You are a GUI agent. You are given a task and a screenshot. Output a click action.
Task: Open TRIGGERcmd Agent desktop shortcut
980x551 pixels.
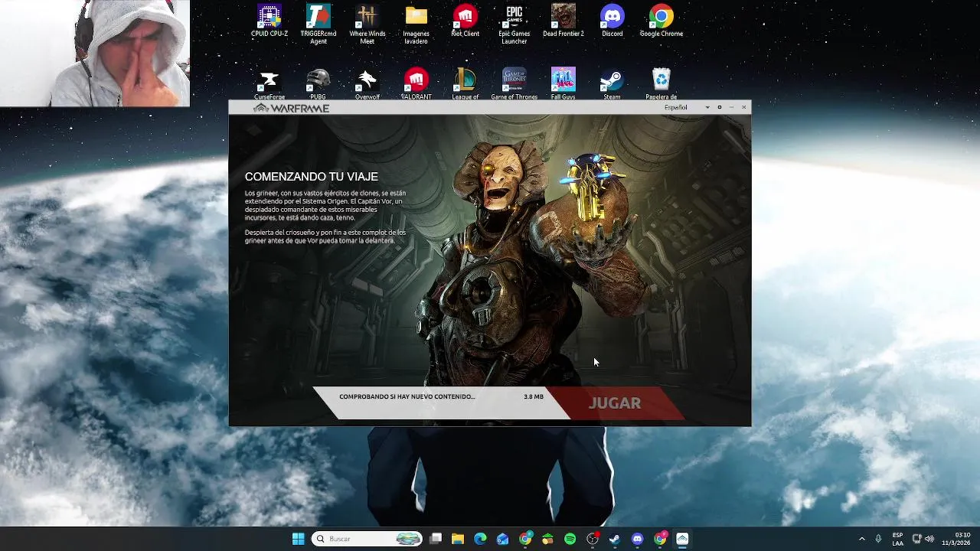(x=318, y=24)
